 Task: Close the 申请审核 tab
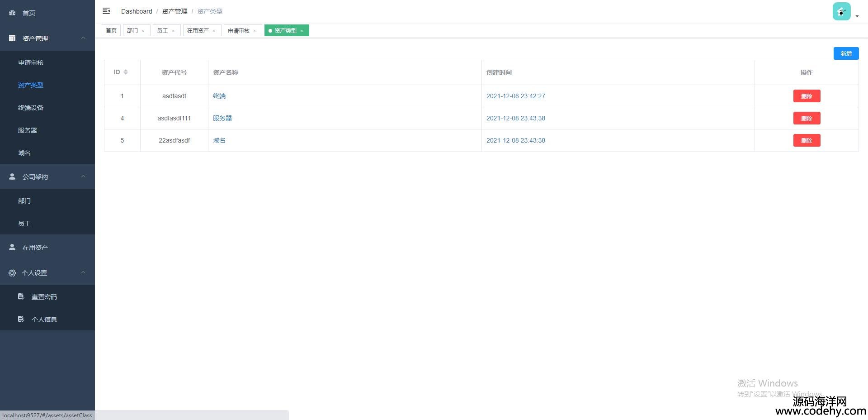[255, 31]
